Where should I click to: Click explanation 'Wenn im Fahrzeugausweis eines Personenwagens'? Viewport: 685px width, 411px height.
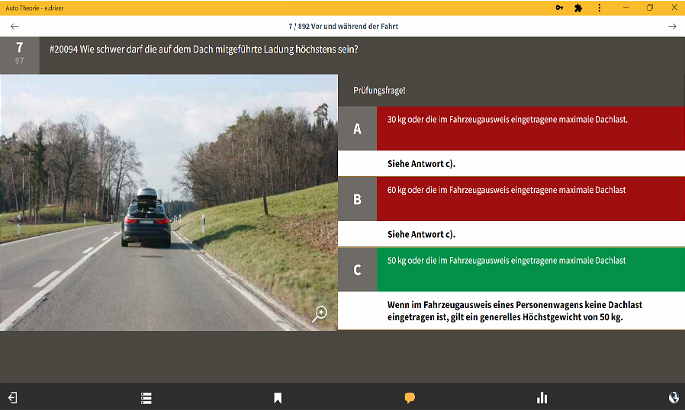pos(515,311)
